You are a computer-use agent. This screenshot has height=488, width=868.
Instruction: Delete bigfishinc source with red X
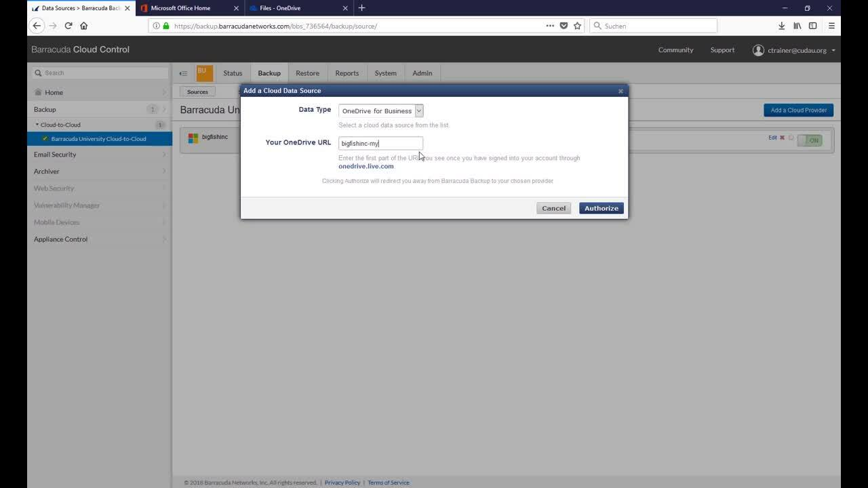[782, 138]
